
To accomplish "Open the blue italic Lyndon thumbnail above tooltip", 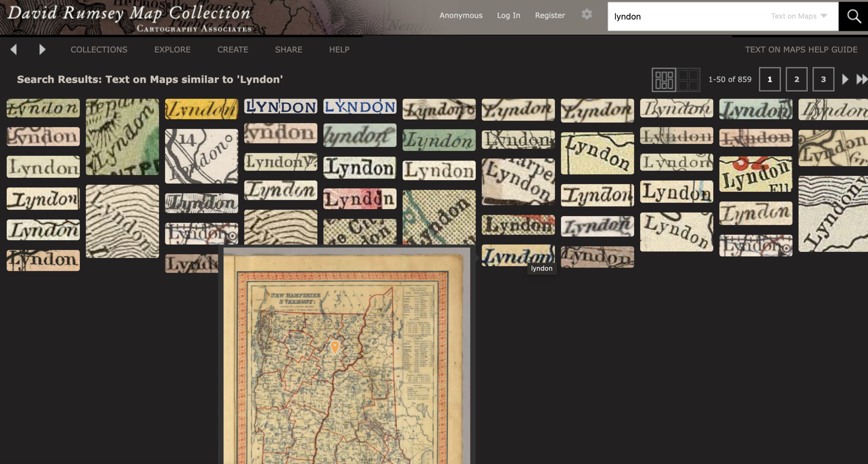I will tap(518, 255).
